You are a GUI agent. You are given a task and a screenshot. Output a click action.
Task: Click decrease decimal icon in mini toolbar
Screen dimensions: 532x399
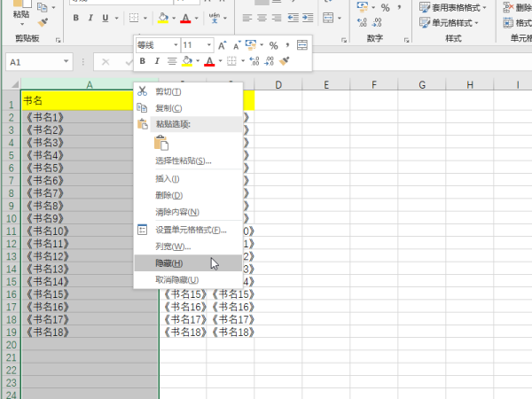coord(269,61)
